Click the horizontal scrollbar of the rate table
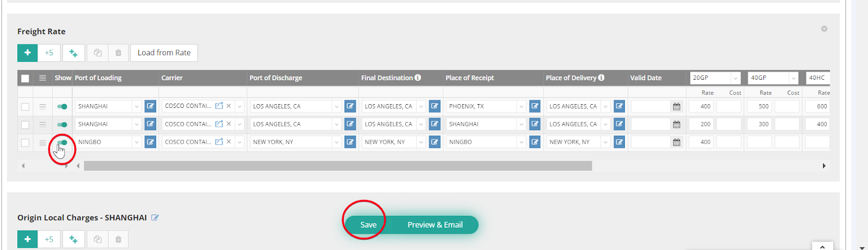Viewport: 868px width, 250px height. (337, 166)
